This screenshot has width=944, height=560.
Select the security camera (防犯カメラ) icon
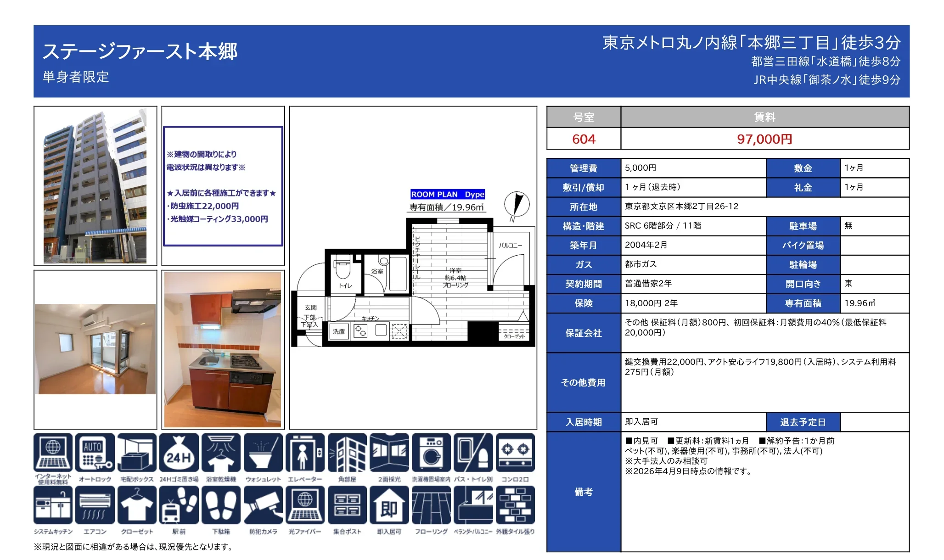[x=263, y=505]
